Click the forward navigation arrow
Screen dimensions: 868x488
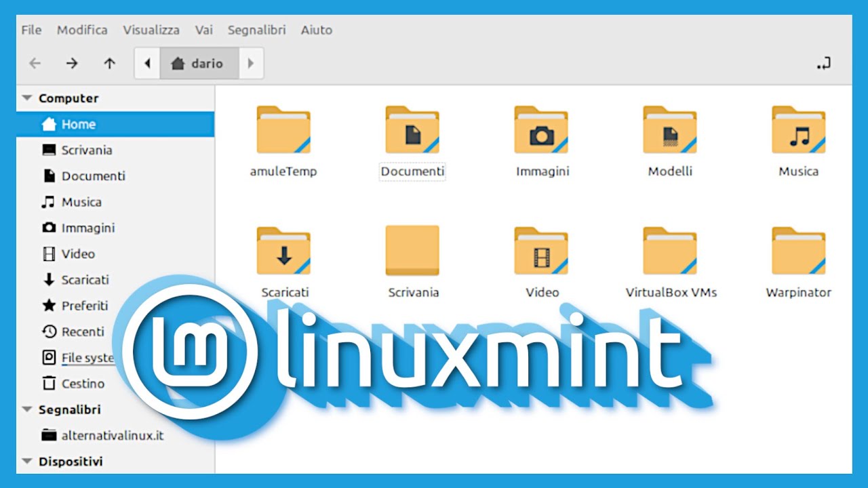click(x=72, y=64)
